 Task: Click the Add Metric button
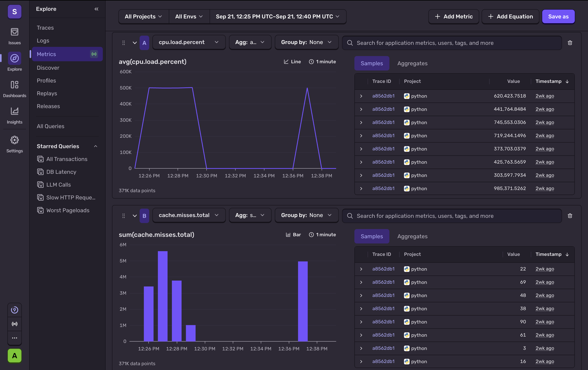454,17
